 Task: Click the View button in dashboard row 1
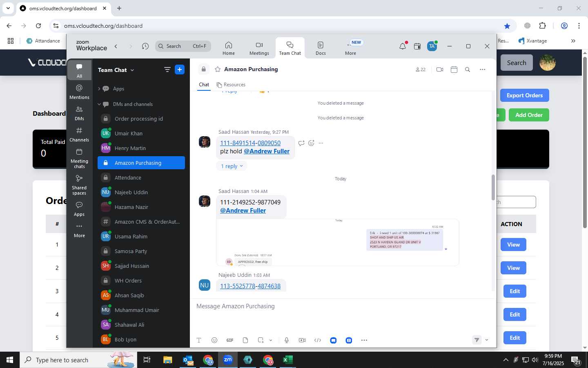tap(513, 245)
